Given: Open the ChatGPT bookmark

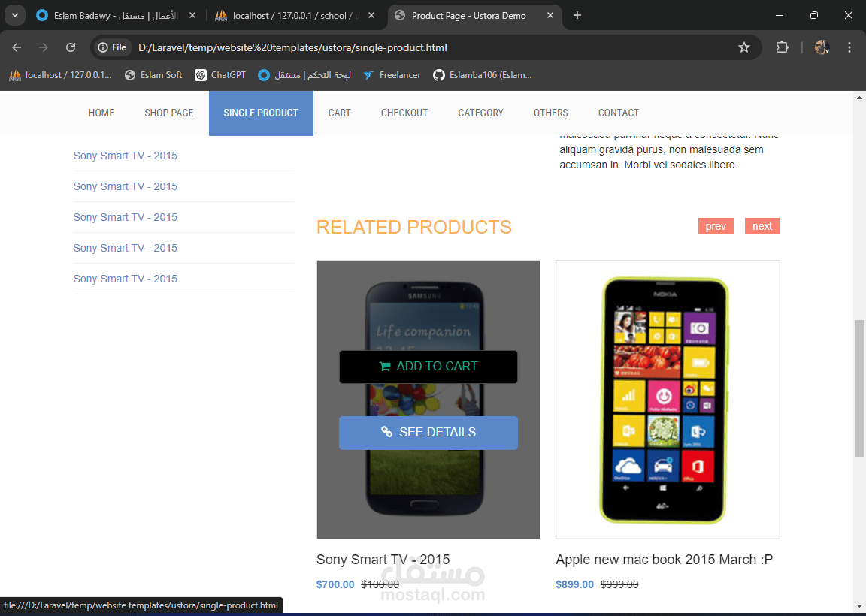Looking at the screenshot, I should [220, 75].
